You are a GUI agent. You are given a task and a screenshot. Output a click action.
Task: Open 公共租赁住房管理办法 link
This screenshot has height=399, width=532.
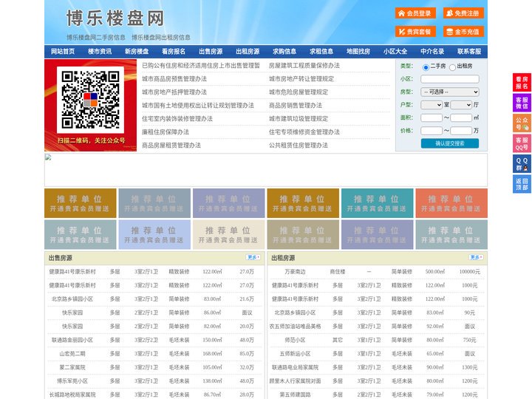[299, 145]
